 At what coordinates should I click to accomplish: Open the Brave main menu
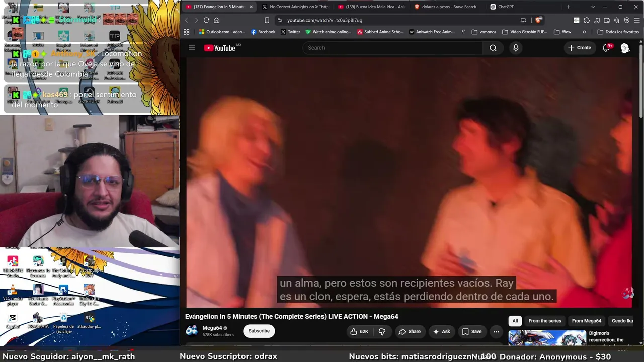pos(636,20)
